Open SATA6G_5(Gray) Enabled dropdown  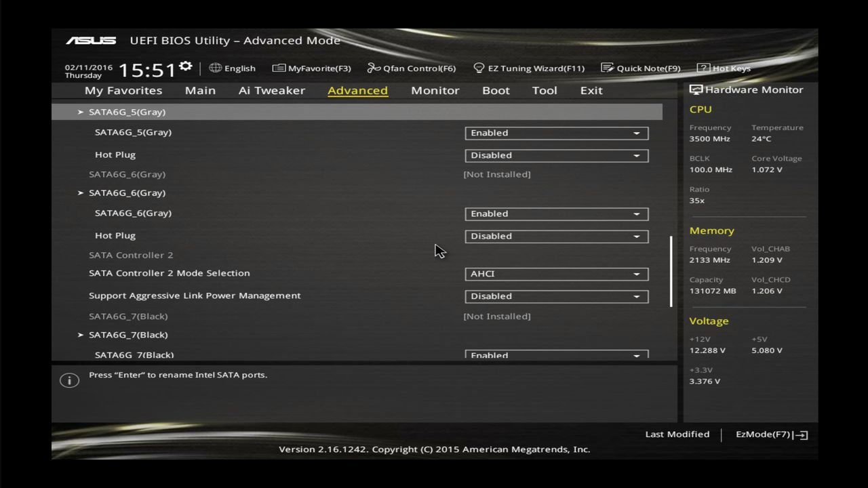click(x=557, y=133)
